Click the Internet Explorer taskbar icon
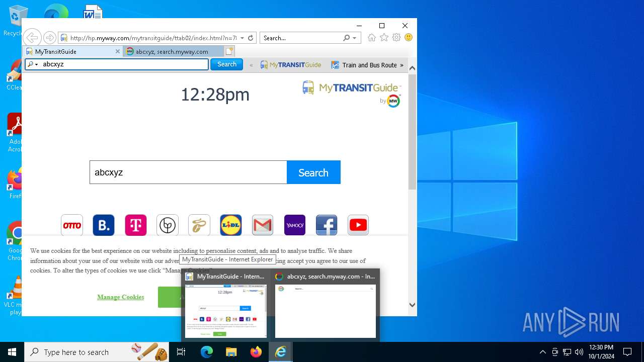Image resolution: width=644 pixels, height=362 pixels. (281, 352)
